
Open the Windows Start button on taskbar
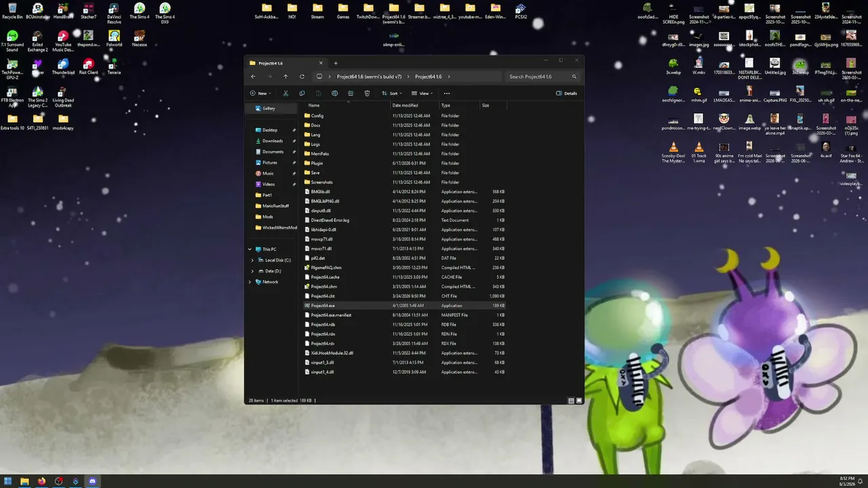click(x=8, y=481)
